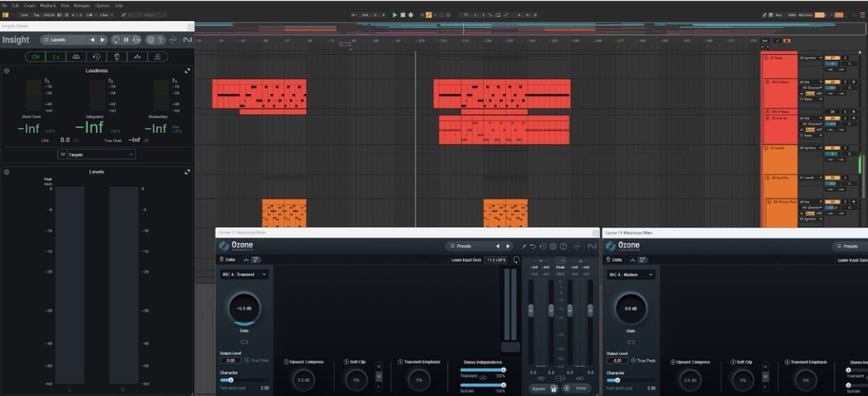868x396 pixels.
Task: Edit the -0.01 Output Level field
Action: pyautogui.click(x=616, y=360)
